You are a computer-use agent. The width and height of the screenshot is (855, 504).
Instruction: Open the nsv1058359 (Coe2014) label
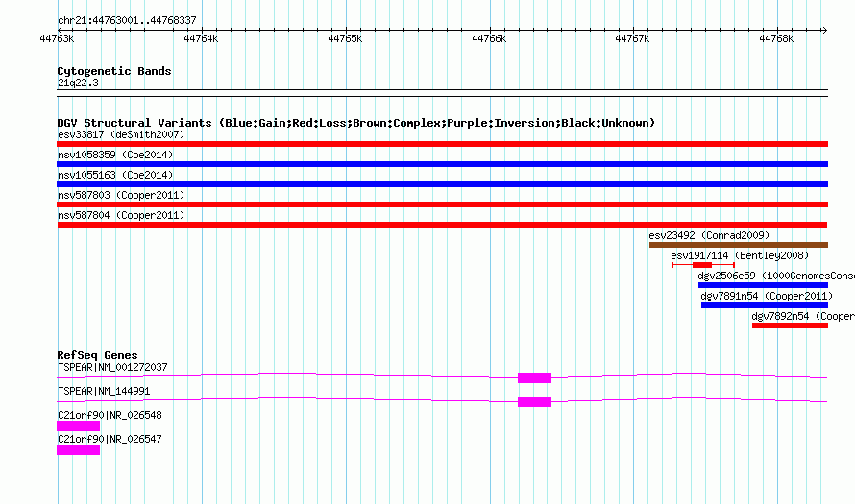click(115, 155)
